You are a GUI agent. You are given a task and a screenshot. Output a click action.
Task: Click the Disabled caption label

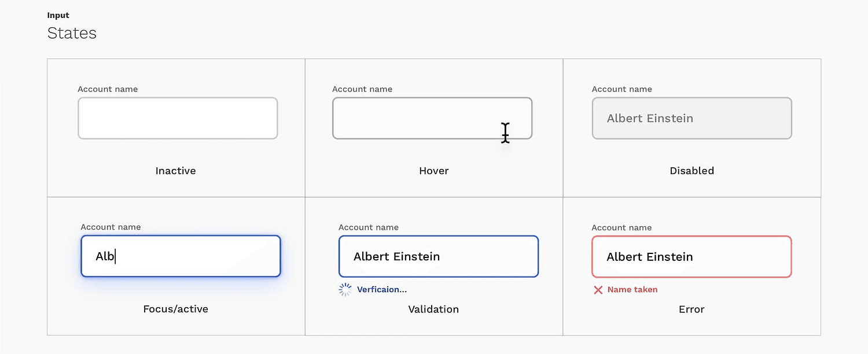(692, 171)
